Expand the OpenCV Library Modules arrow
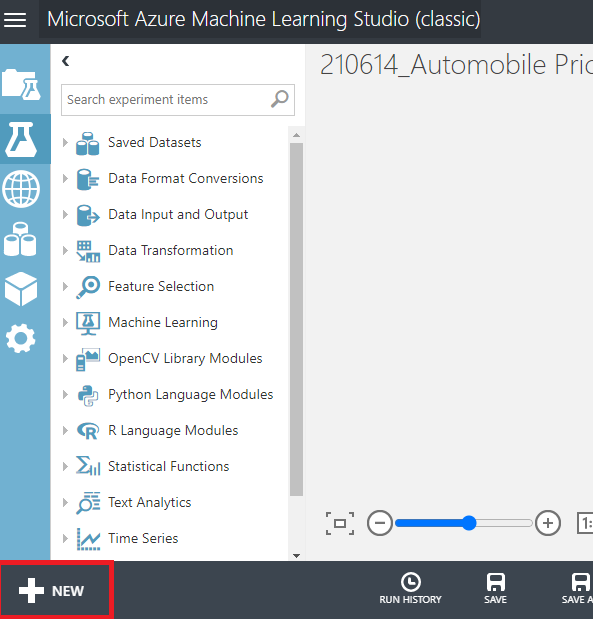Image resolution: width=593 pixels, height=619 pixels. [66, 358]
